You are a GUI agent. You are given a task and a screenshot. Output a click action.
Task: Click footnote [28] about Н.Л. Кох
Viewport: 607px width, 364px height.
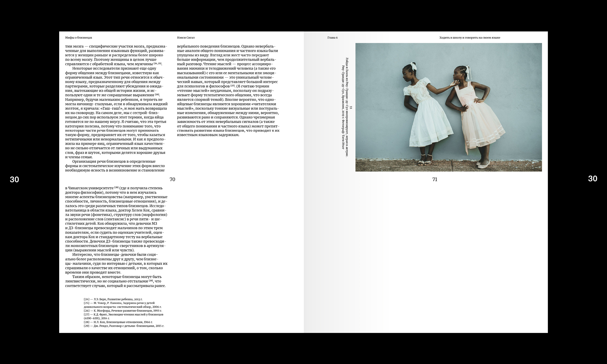point(118,322)
